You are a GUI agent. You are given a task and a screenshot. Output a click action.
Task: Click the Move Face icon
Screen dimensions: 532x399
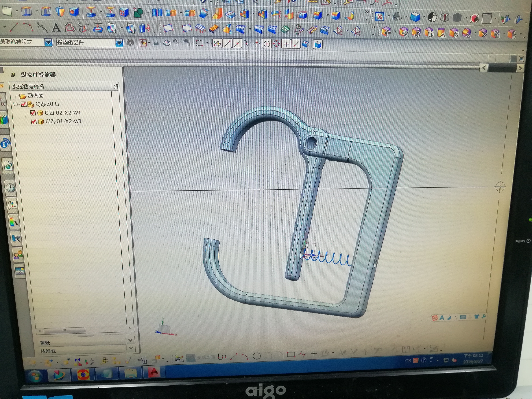[386, 32]
